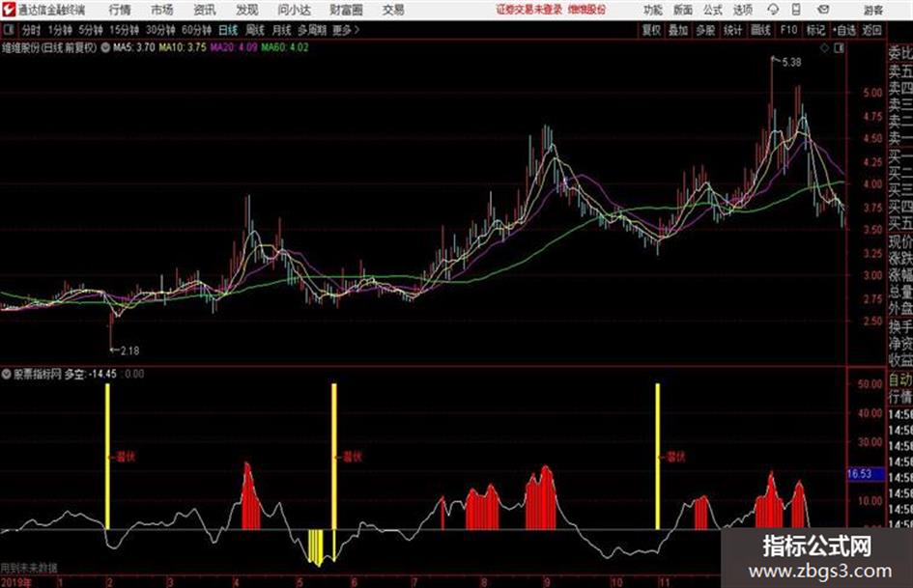
Task: Click the customer service headset icon
Action: [x=773, y=10]
